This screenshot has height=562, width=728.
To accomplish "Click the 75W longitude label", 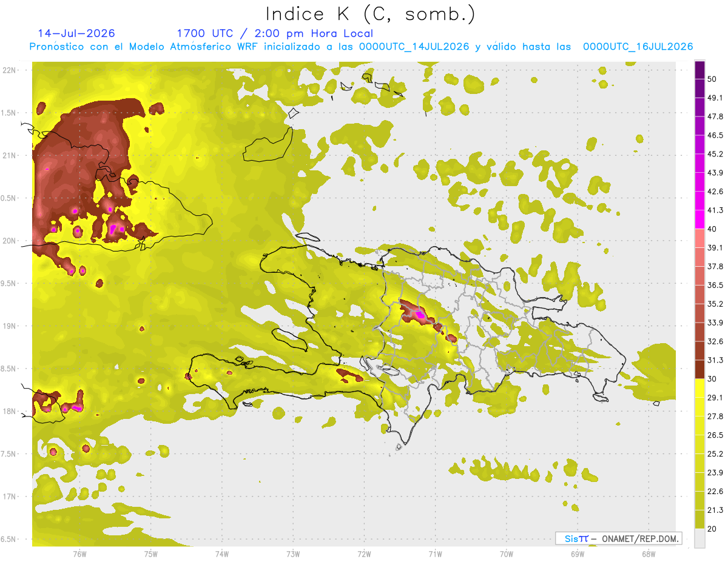I will click(x=151, y=554).
